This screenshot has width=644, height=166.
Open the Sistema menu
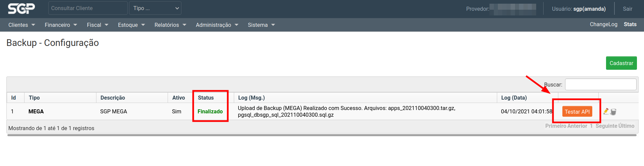[x=261, y=25]
